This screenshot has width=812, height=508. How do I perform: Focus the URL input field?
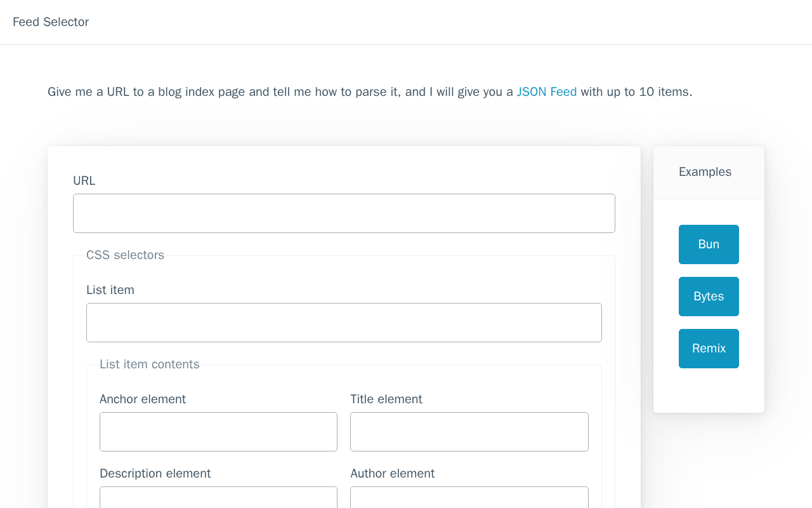pyautogui.click(x=344, y=213)
